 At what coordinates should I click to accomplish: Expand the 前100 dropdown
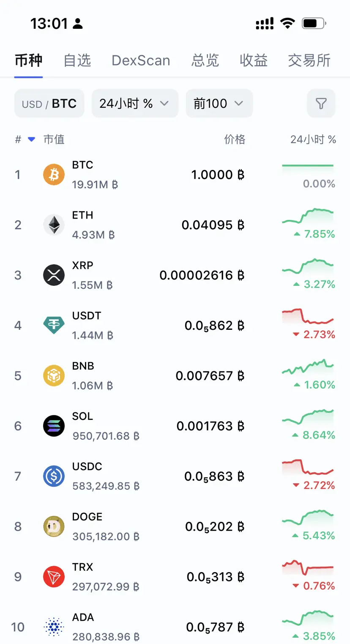(x=219, y=103)
